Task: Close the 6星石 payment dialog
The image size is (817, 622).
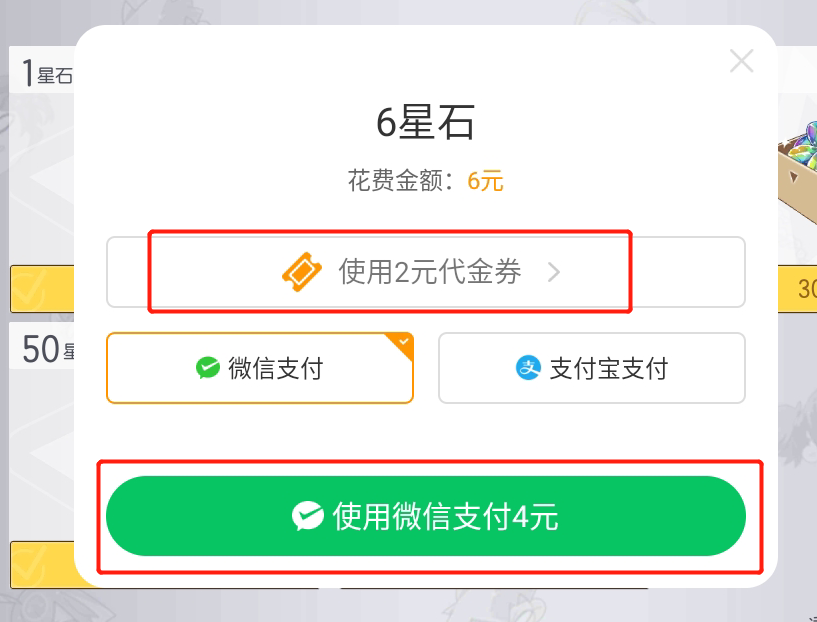Action: click(x=741, y=62)
